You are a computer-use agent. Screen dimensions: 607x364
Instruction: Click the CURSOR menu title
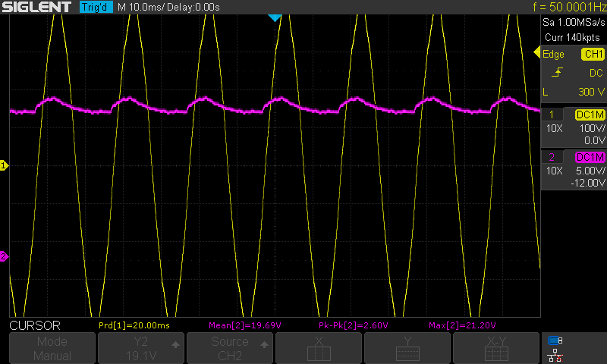35,325
